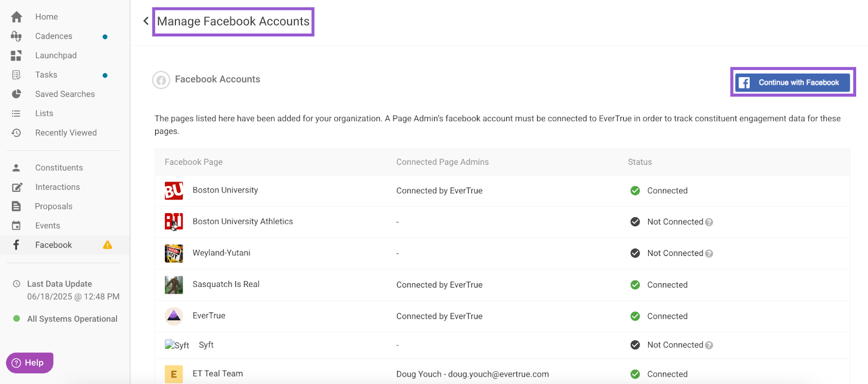Click the Launchpad grid icon
This screenshot has width=868, height=384.
point(16,55)
